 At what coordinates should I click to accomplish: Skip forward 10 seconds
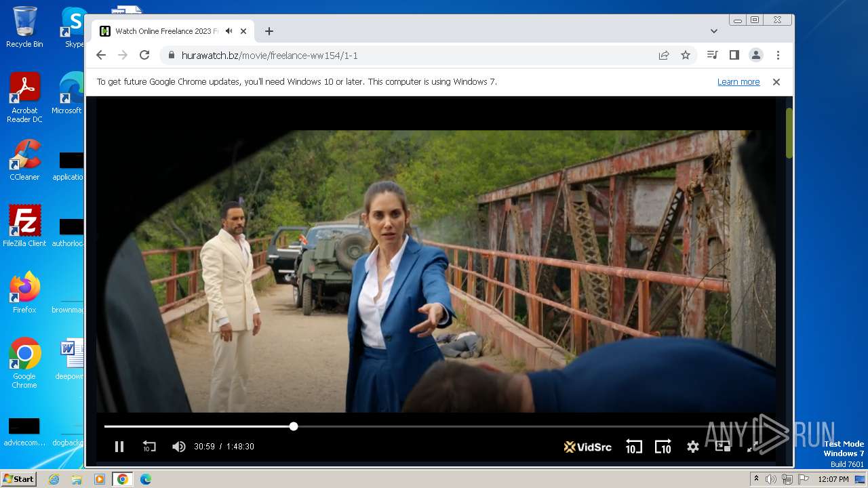(x=663, y=447)
